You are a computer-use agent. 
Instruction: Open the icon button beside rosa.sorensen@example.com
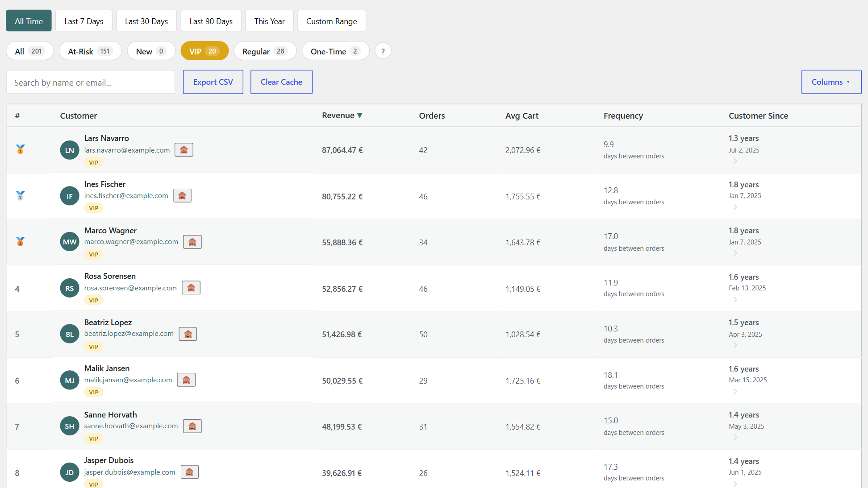pyautogui.click(x=191, y=288)
